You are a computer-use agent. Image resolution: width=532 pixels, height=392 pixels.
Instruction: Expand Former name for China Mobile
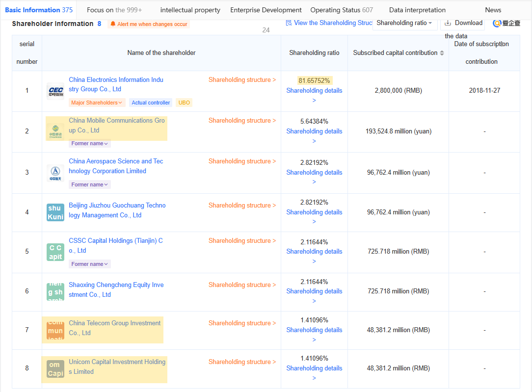(x=90, y=143)
